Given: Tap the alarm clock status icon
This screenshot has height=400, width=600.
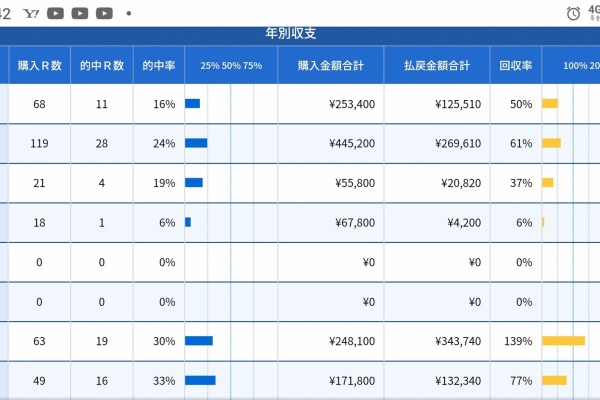Looking at the screenshot, I should point(573,13).
